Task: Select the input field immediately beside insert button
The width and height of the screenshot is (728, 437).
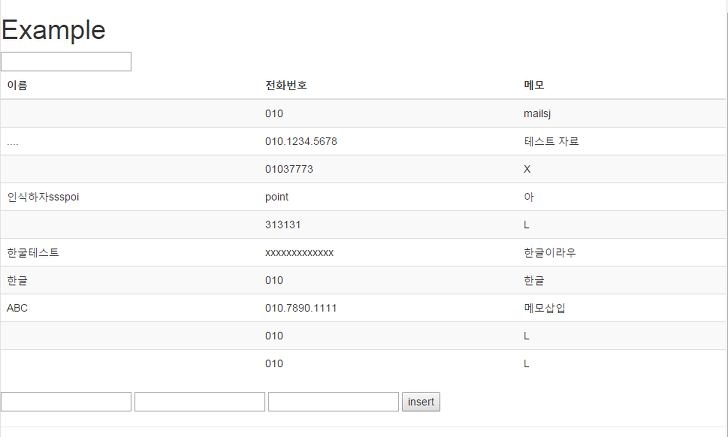Action: tap(333, 402)
